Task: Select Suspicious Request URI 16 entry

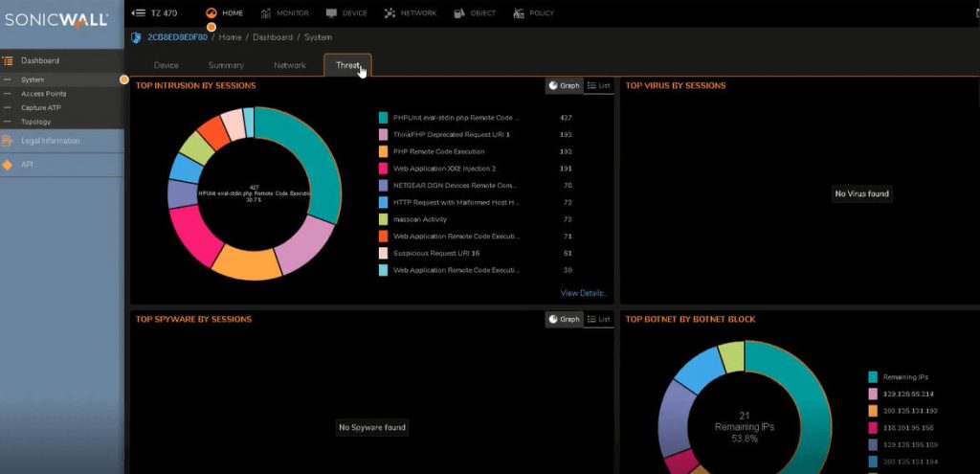Action: click(x=438, y=253)
